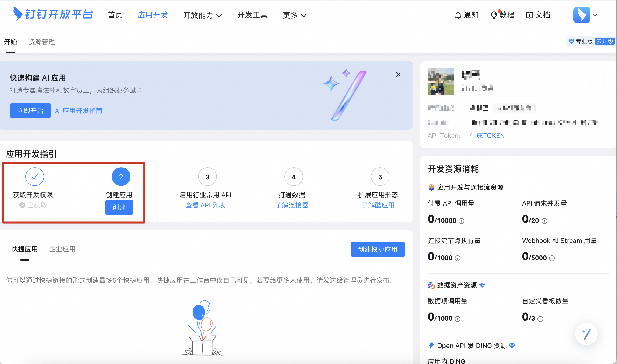Click the completed step one checkmark circle
Viewport: 617px width, 364px height.
[35, 177]
